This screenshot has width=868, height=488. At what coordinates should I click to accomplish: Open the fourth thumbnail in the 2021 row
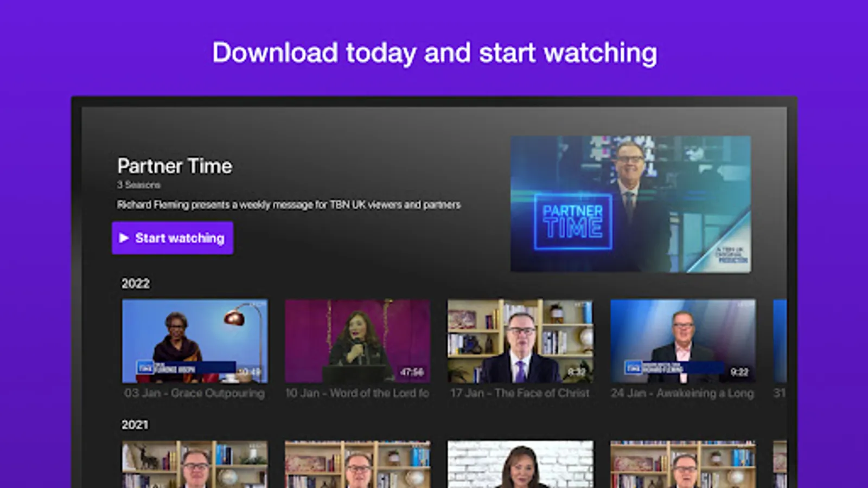(683, 464)
